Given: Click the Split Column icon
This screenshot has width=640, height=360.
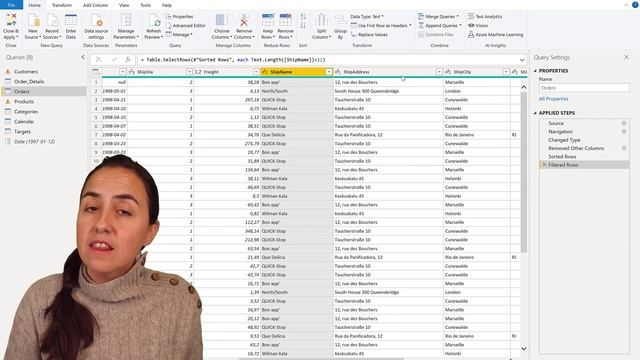Looking at the screenshot, I should point(321,20).
